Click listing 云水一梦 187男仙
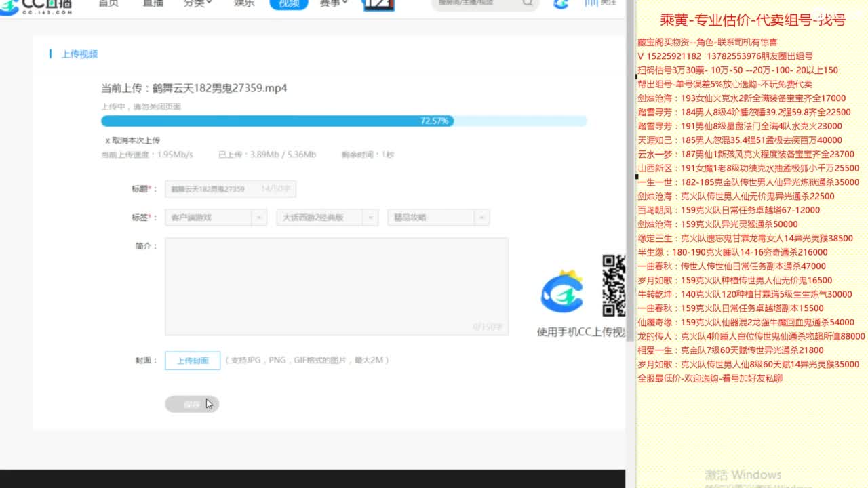Image resolution: width=868 pixels, height=488 pixels. pos(747,155)
